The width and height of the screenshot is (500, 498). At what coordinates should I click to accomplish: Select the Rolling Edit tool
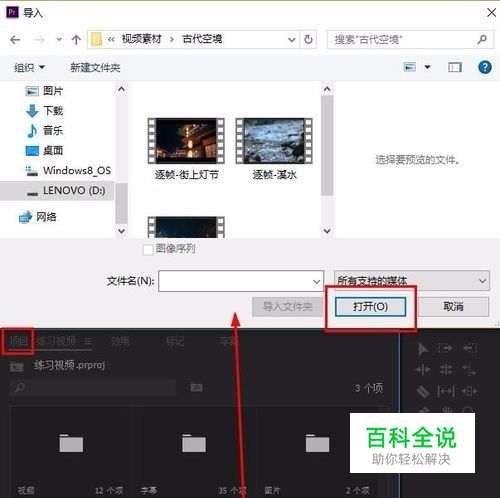click(446, 370)
